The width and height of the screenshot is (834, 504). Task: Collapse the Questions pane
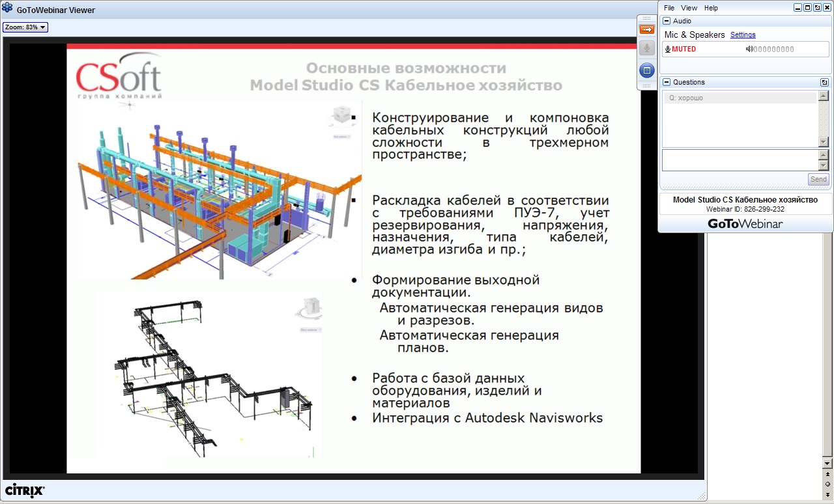(x=667, y=82)
